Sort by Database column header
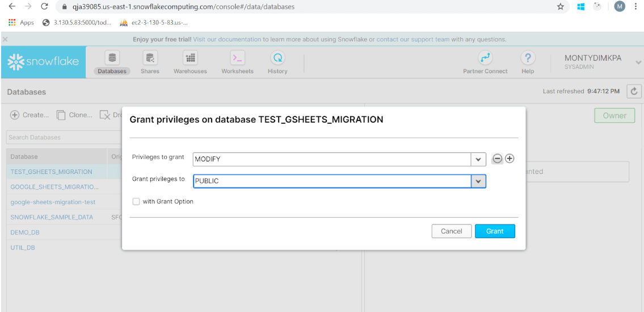The width and height of the screenshot is (644, 312). [x=56, y=156]
